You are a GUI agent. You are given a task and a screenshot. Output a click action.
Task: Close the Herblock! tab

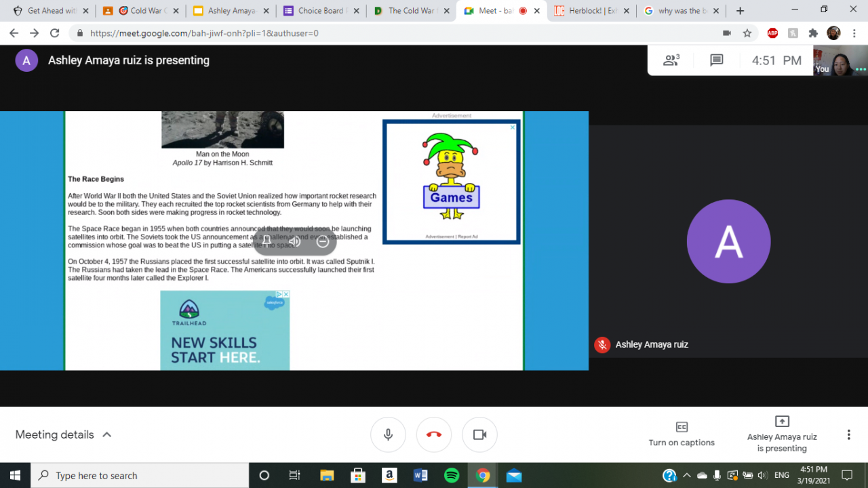[x=625, y=11]
